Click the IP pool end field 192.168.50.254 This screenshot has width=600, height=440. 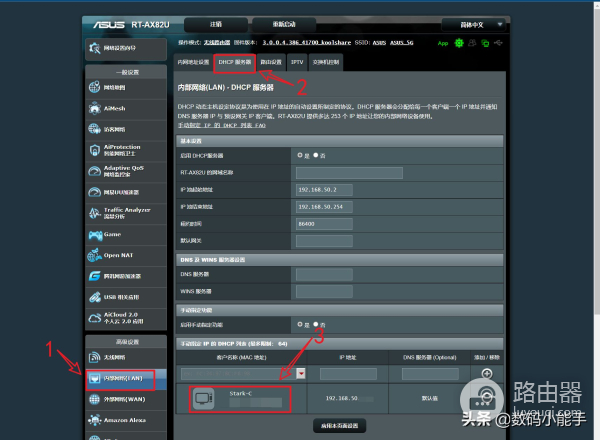pos(324,207)
